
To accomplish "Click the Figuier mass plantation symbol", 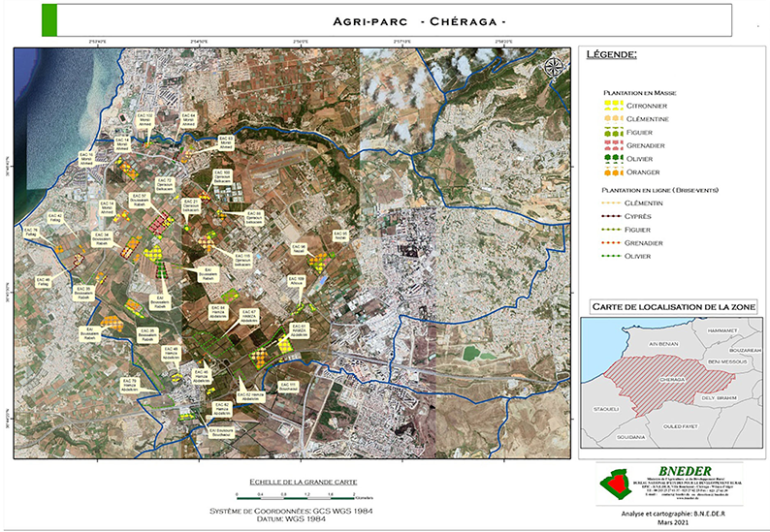I will click(x=615, y=132).
